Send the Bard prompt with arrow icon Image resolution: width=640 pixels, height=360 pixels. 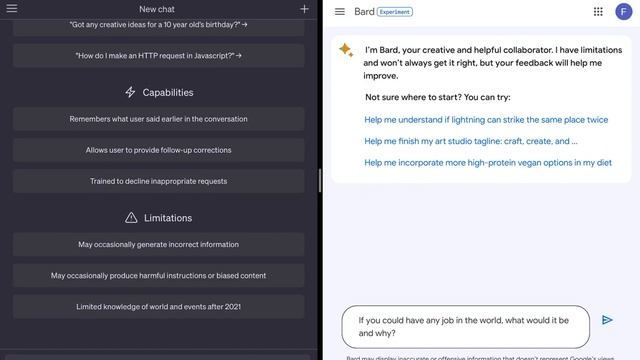[607, 320]
